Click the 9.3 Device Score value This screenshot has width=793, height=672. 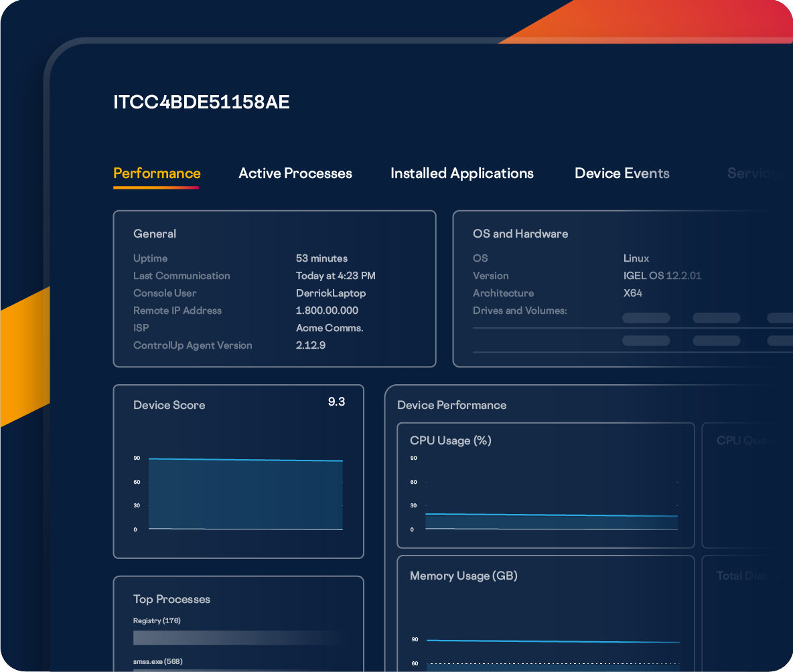(336, 402)
